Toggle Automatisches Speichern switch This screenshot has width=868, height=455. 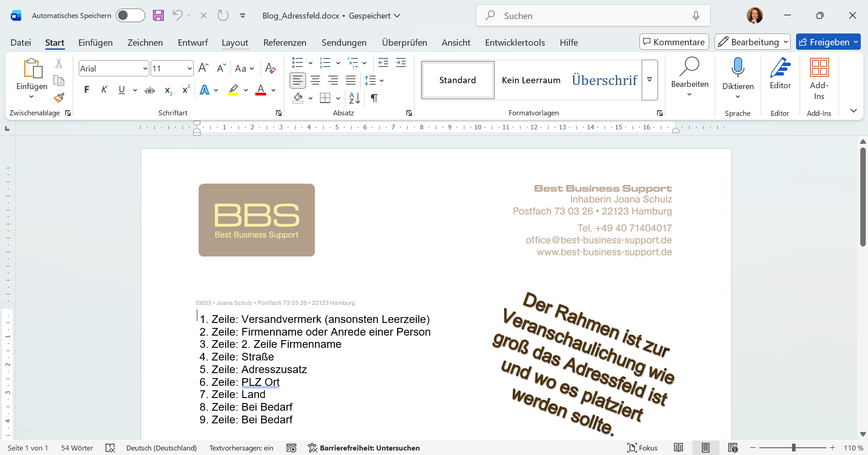pyautogui.click(x=130, y=15)
